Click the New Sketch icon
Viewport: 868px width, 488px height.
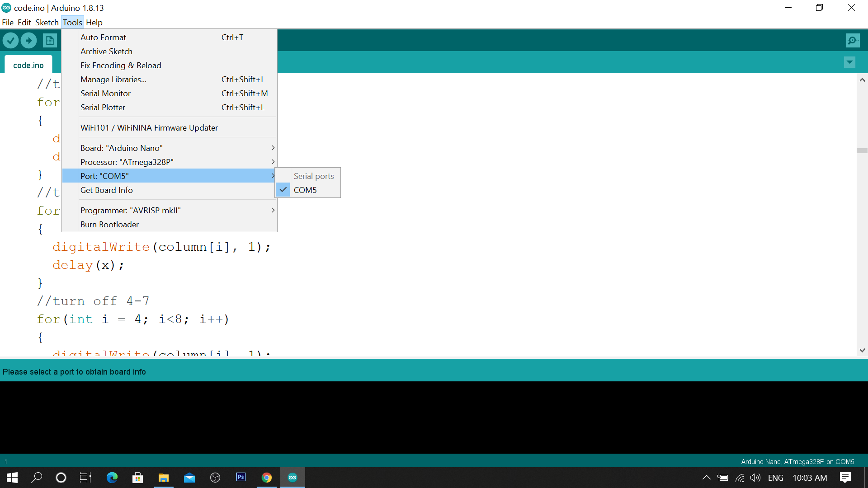click(x=50, y=40)
